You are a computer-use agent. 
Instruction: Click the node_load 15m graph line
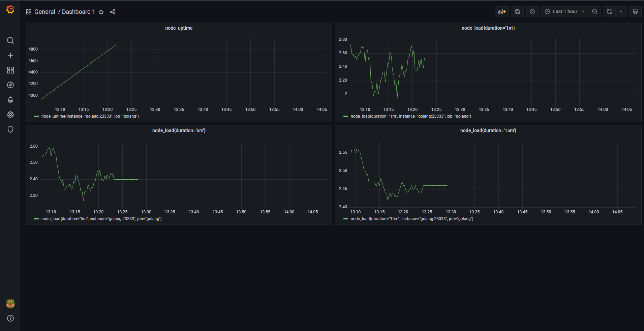coord(435,185)
